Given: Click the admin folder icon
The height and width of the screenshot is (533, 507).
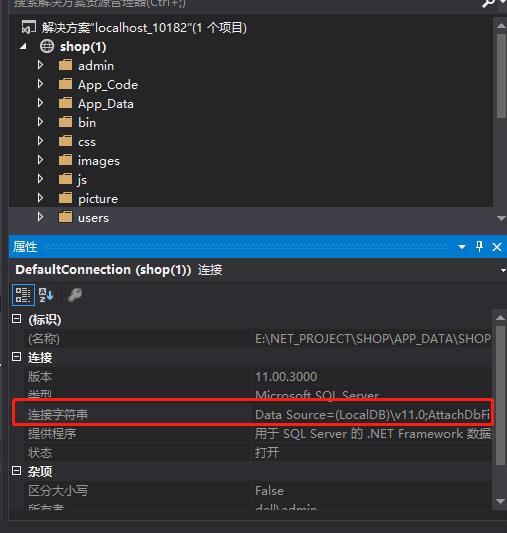Looking at the screenshot, I should click(x=66, y=65).
